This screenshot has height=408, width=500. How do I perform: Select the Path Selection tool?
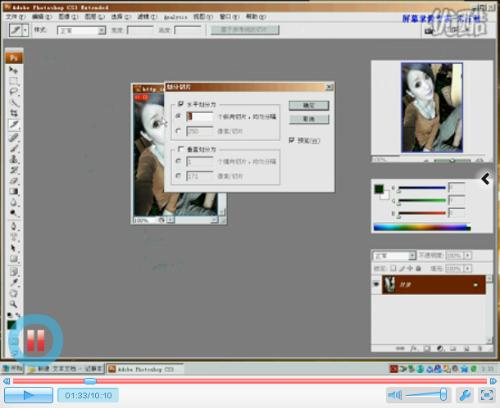click(14, 248)
